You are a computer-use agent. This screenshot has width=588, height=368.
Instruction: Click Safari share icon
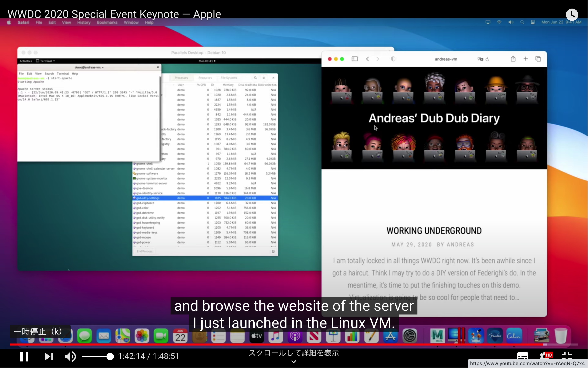click(513, 59)
